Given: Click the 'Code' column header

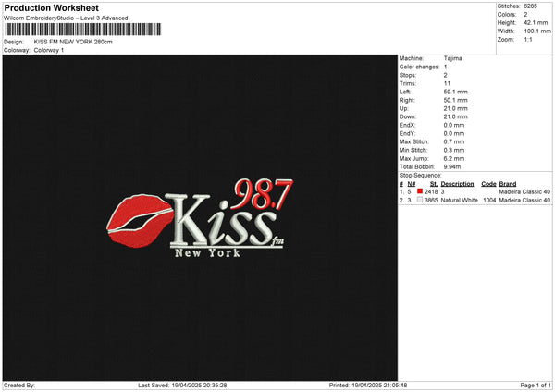Looking at the screenshot, I should pos(488,184).
